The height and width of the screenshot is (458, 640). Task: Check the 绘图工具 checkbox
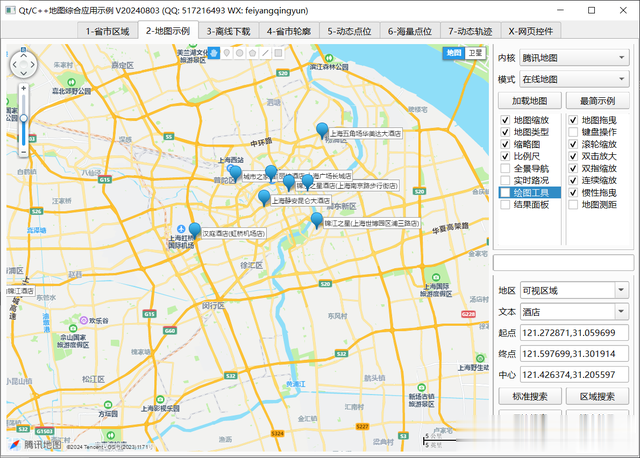pos(505,193)
